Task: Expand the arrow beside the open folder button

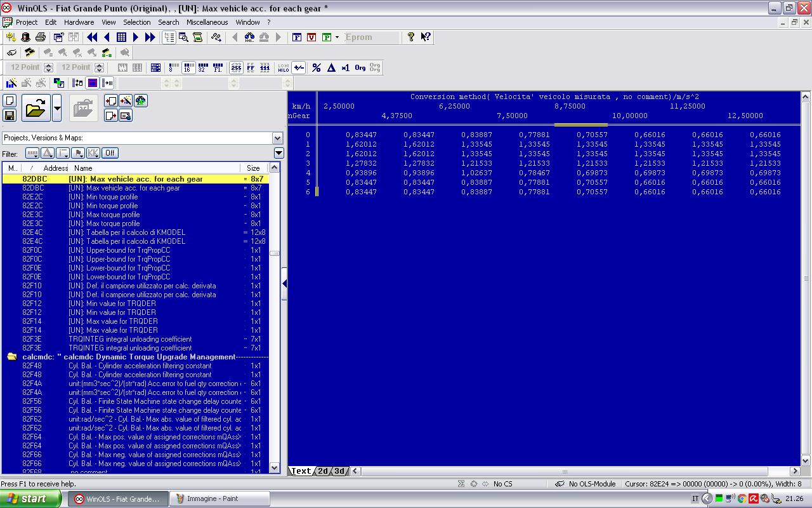Action: point(57,109)
